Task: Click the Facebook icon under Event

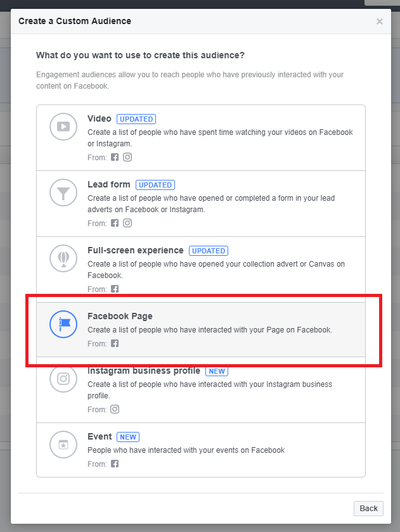Action: pos(114,464)
